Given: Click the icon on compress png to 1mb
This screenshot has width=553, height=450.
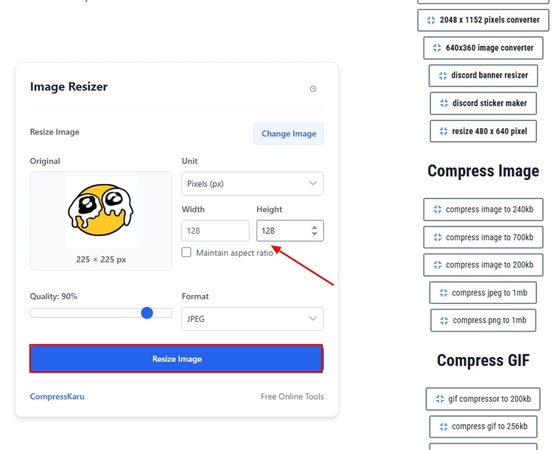Looking at the screenshot, I should 444,321.
